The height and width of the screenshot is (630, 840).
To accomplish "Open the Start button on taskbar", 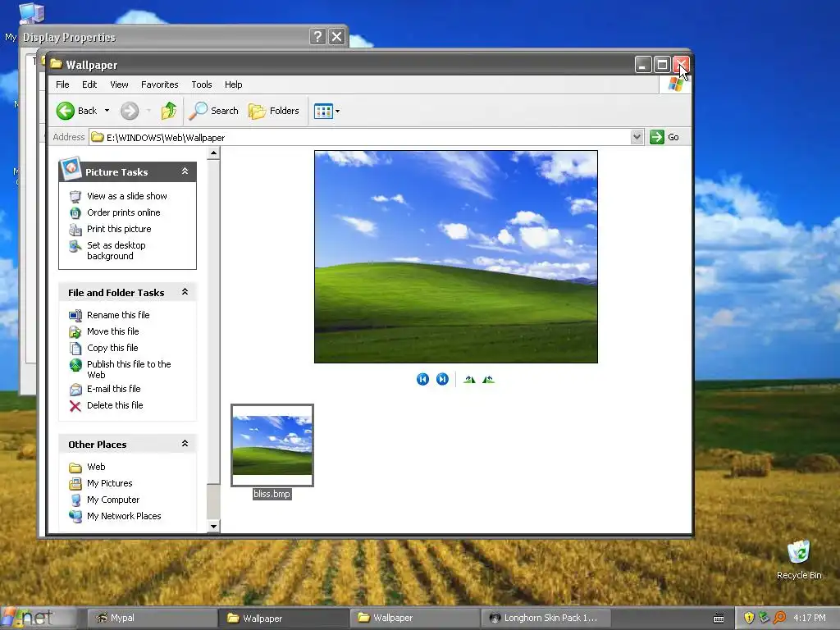I will [x=38, y=618].
